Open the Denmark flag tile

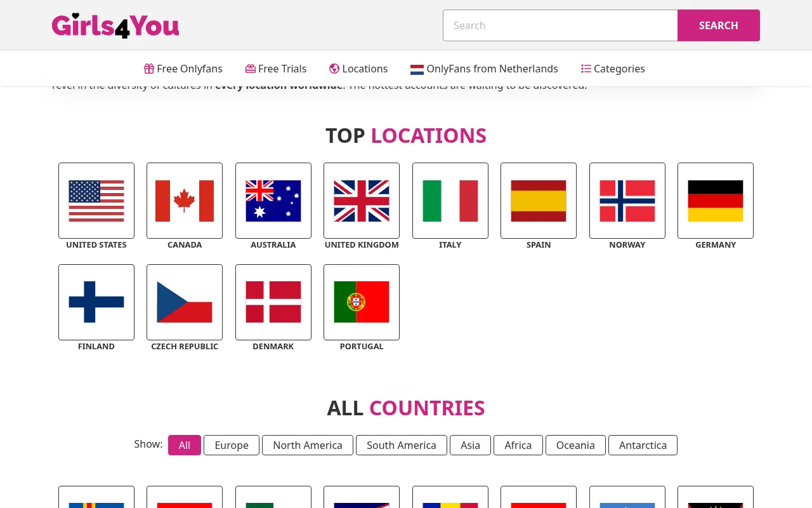click(x=273, y=302)
